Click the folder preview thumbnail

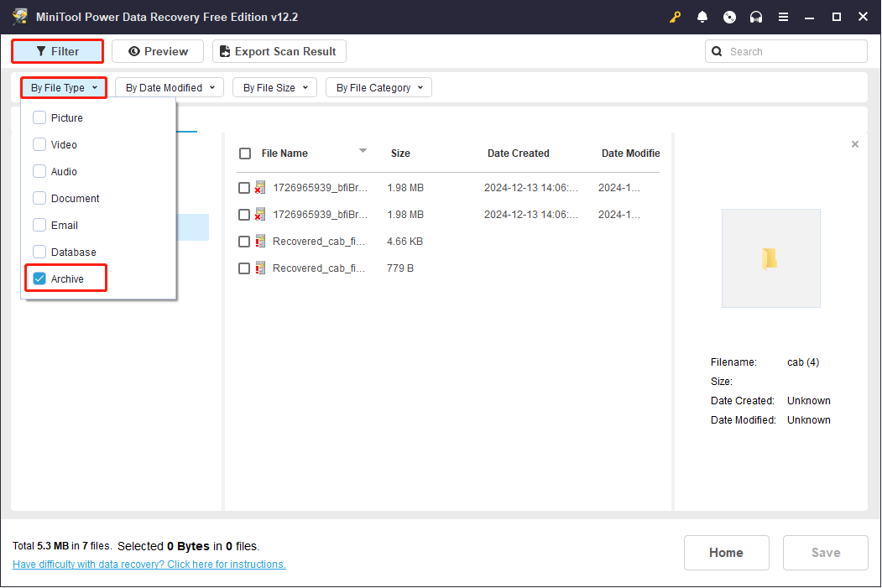click(770, 258)
